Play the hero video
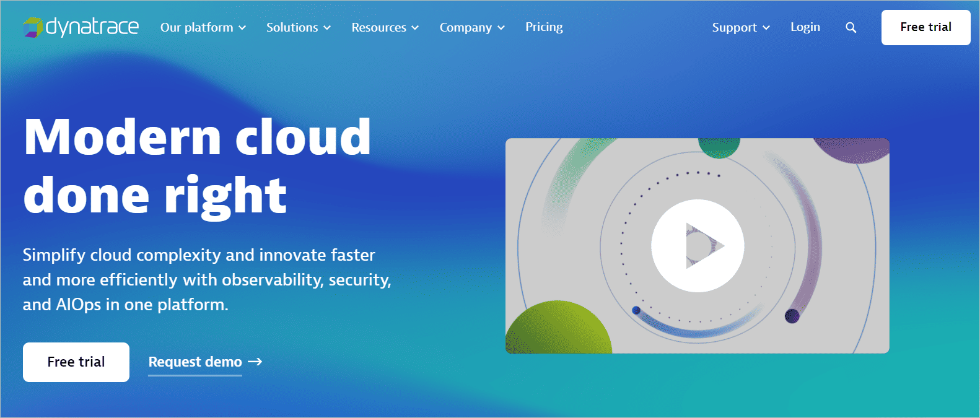Screen dimensions: 980x418 pyautogui.click(x=698, y=246)
